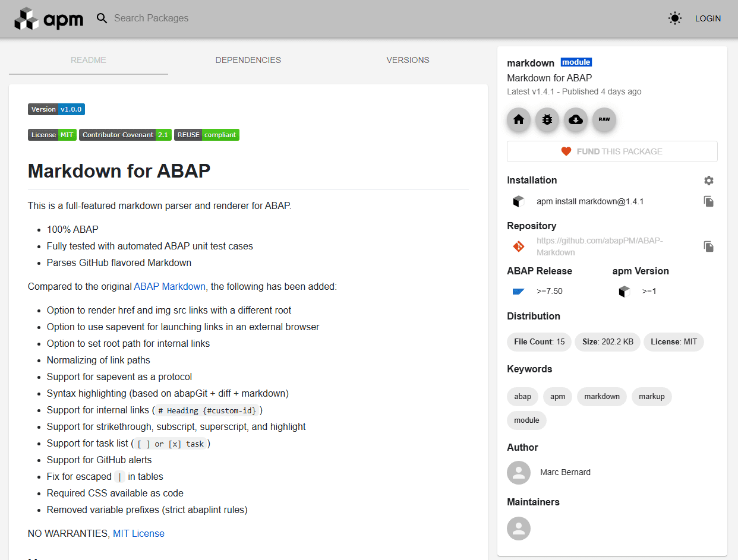Click the git repository icon
This screenshot has height=560, width=738.
[519, 246]
